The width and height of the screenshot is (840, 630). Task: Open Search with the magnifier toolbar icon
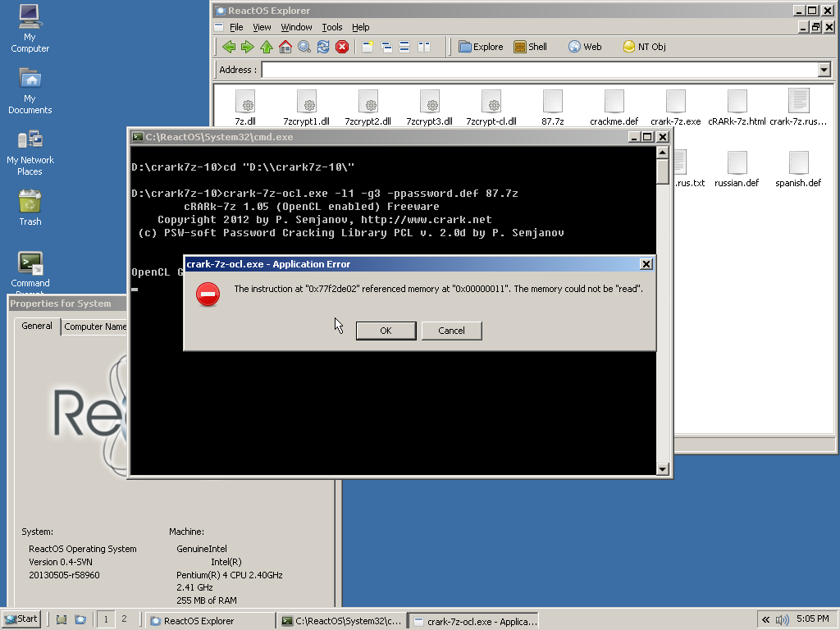(x=304, y=47)
